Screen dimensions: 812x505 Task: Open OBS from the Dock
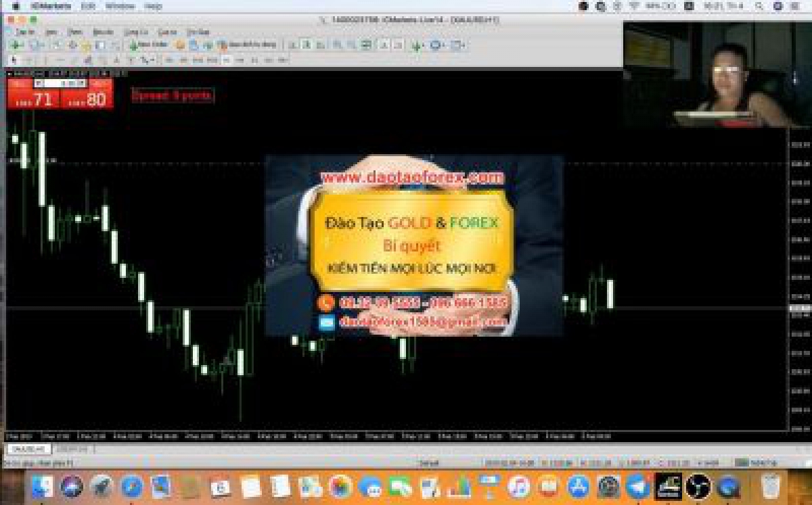(698, 487)
